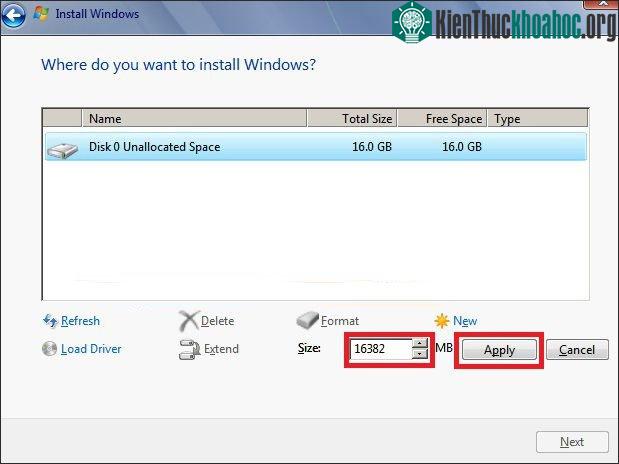Sort by the Type column header
This screenshot has width=619, height=464.
point(538,118)
